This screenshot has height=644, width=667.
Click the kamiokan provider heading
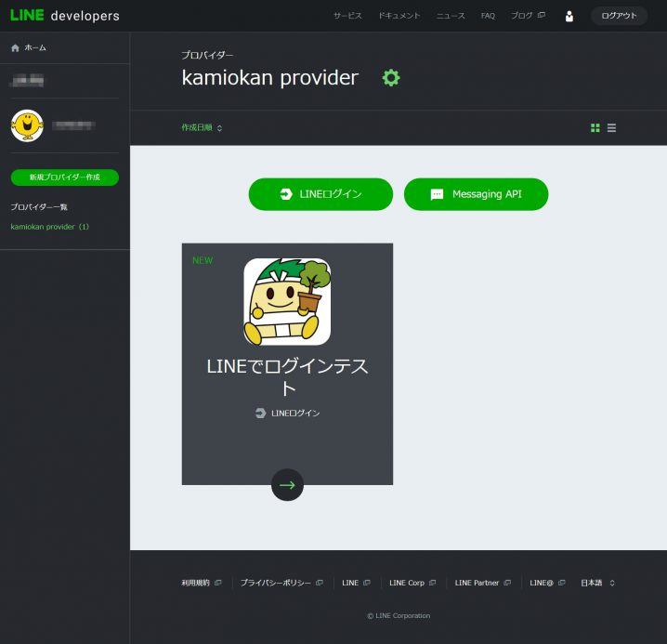270,78
